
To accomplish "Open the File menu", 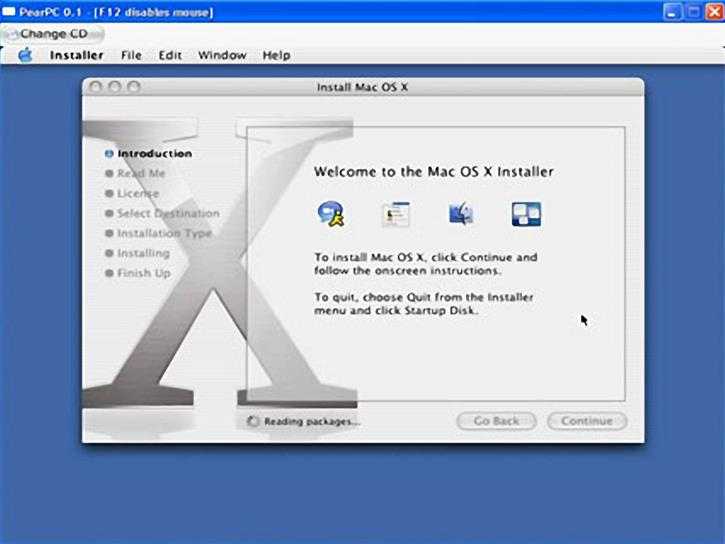I will click(131, 55).
